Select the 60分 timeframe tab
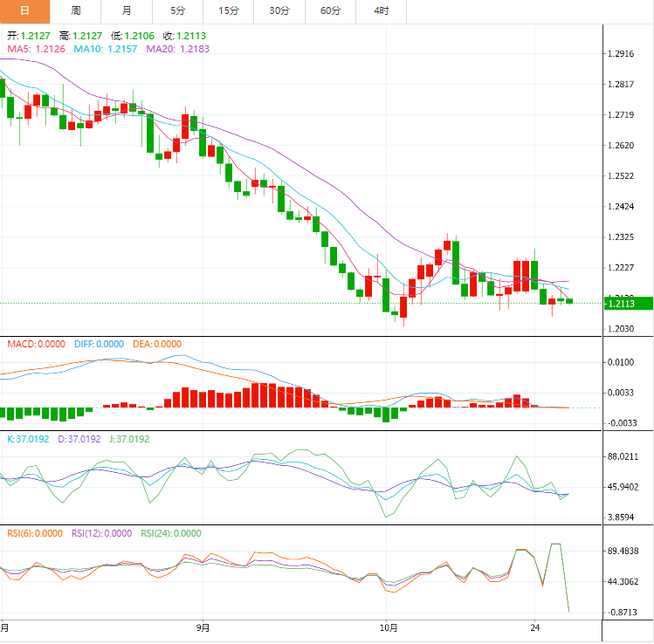 [x=331, y=11]
